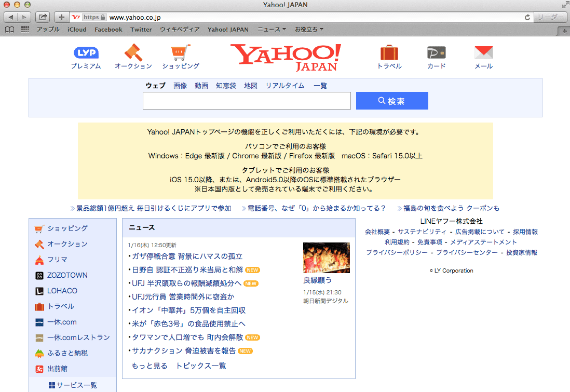Click the もっと見る link
Image resolution: width=570 pixels, height=392 pixels.
click(x=150, y=366)
